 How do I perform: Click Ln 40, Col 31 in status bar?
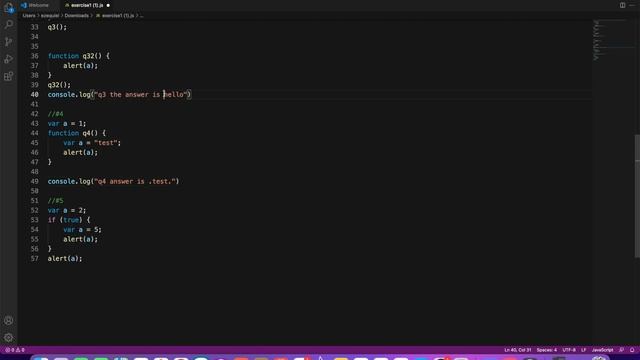click(x=518, y=350)
